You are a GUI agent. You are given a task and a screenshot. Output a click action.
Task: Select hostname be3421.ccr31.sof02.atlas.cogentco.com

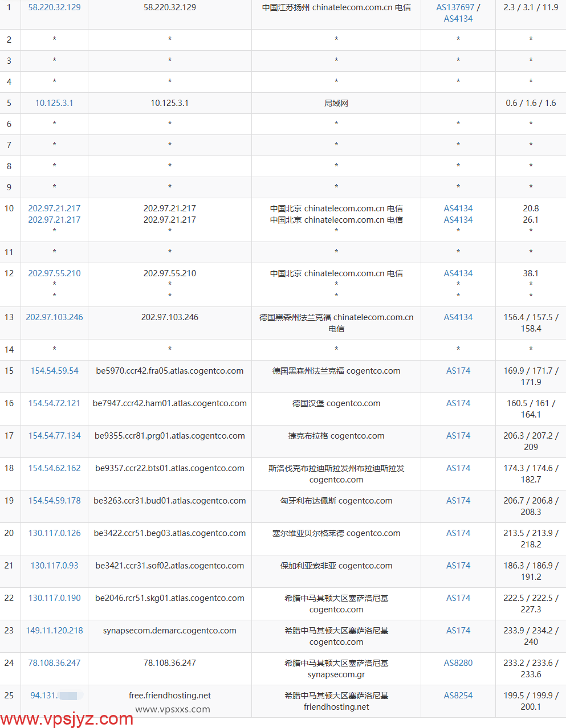(170, 566)
